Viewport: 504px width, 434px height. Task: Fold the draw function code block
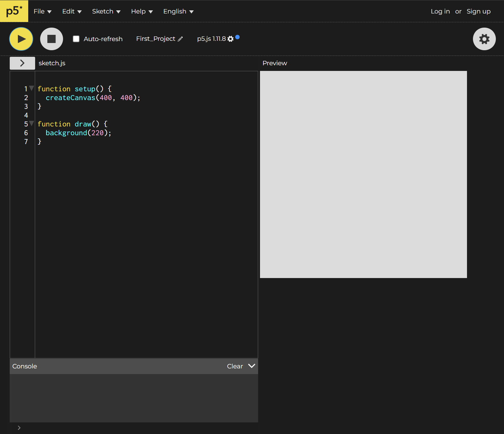[31, 123]
